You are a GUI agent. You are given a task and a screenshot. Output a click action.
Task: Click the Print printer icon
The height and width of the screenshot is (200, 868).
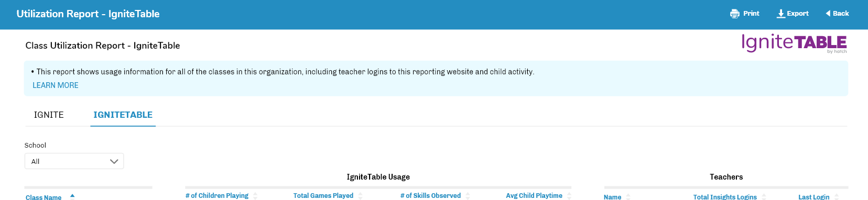[x=734, y=14]
